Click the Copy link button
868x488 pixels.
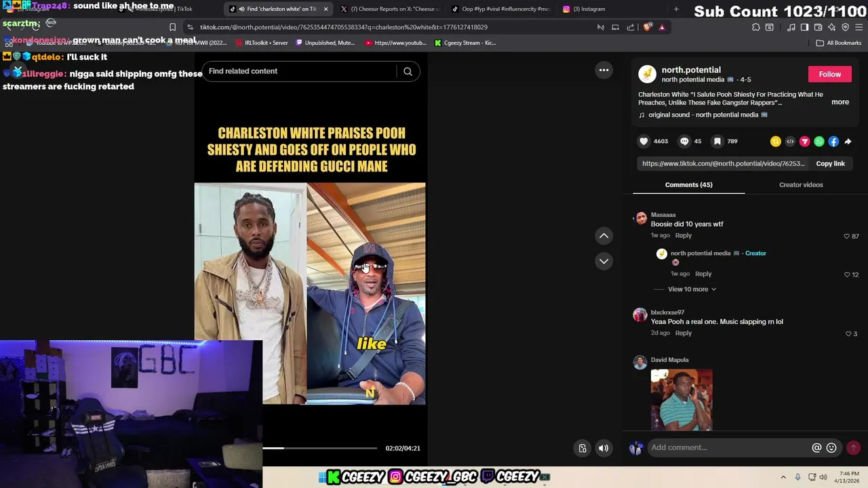point(830,163)
